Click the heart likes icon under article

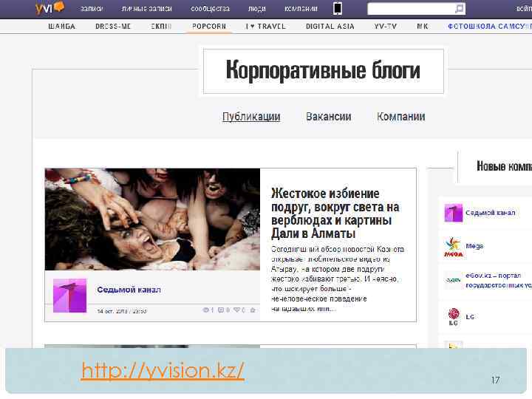coord(237,310)
